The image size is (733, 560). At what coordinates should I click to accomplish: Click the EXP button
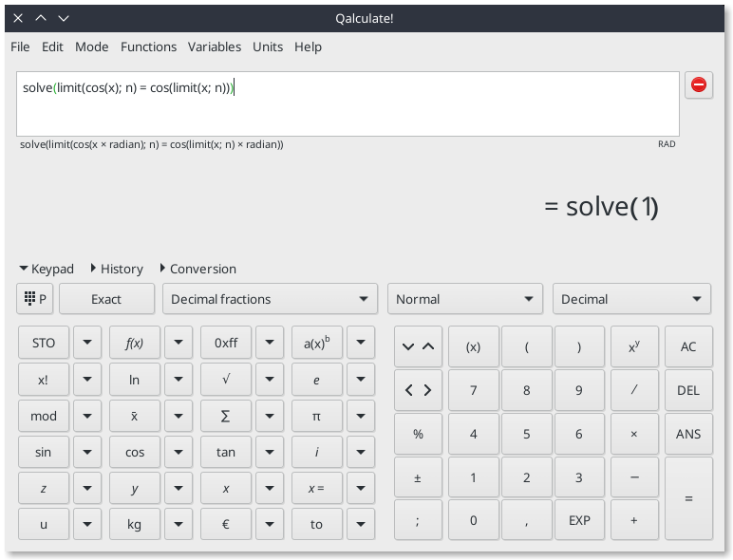coord(580,520)
